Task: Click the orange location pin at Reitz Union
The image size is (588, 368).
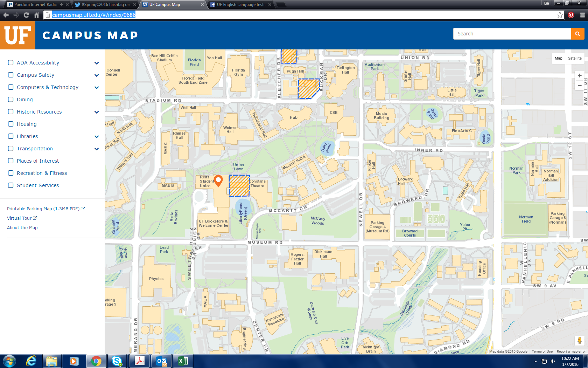Action: (x=218, y=181)
